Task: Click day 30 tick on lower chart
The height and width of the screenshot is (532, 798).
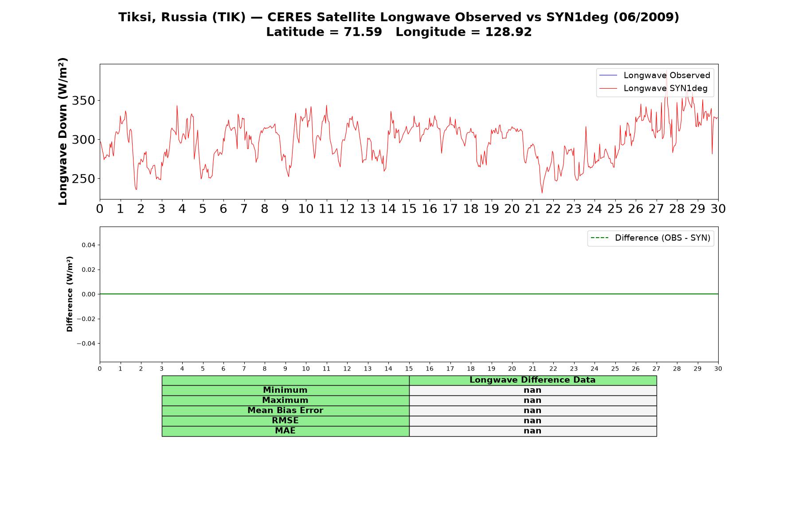Action: pyautogui.click(x=718, y=369)
